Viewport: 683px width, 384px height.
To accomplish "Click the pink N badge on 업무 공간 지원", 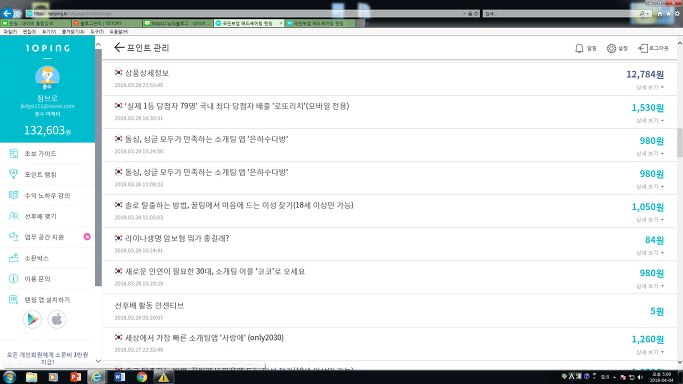I will [x=87, y=236].
